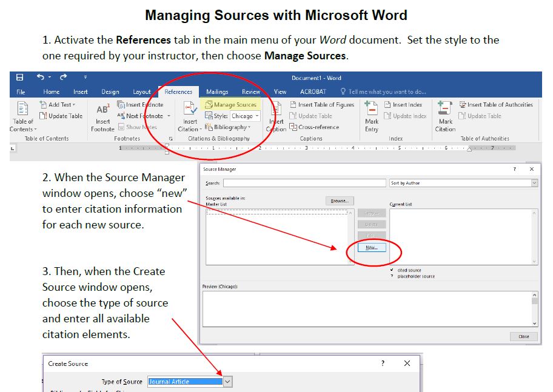Image resolution: width=553 pixels, height=392 pixels.
Task: Select the Layout tab
Action: (141, 91)
